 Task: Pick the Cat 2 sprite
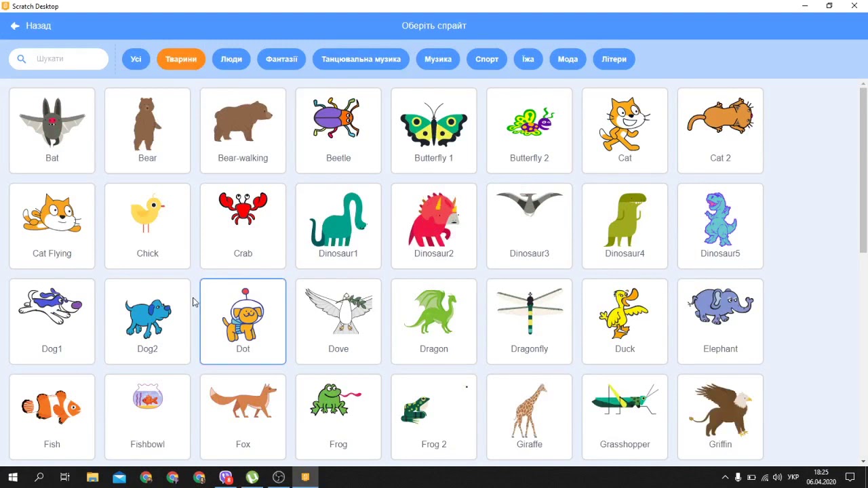click(x=720, y=130)
